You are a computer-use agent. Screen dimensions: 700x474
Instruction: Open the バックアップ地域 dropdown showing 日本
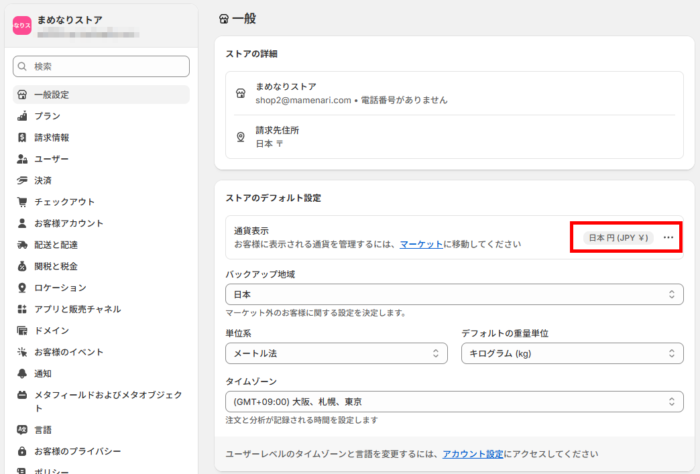[454, 295]
